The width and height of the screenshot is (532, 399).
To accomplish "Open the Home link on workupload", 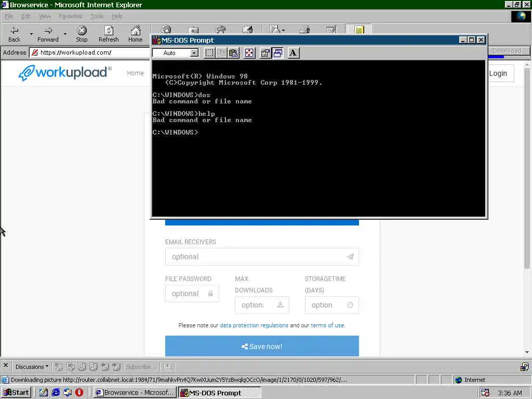I will pyautogui.click(x=136, y=73).
